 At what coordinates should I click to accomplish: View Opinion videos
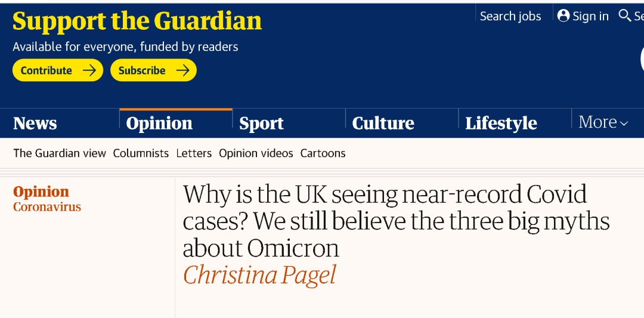point(256,153)
